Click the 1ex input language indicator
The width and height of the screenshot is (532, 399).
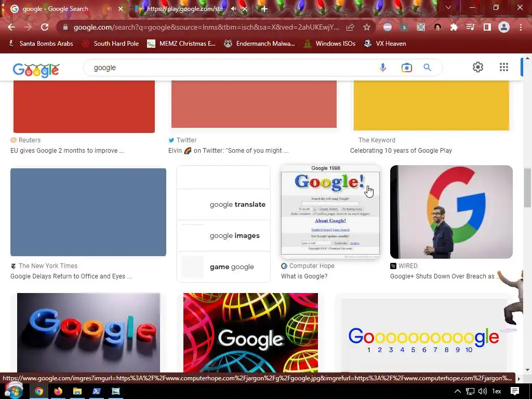496,391
